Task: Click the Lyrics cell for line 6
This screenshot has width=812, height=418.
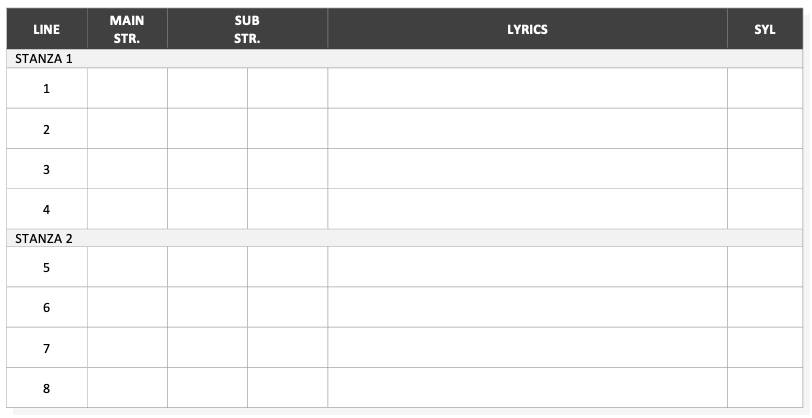Action: [527, 307]
